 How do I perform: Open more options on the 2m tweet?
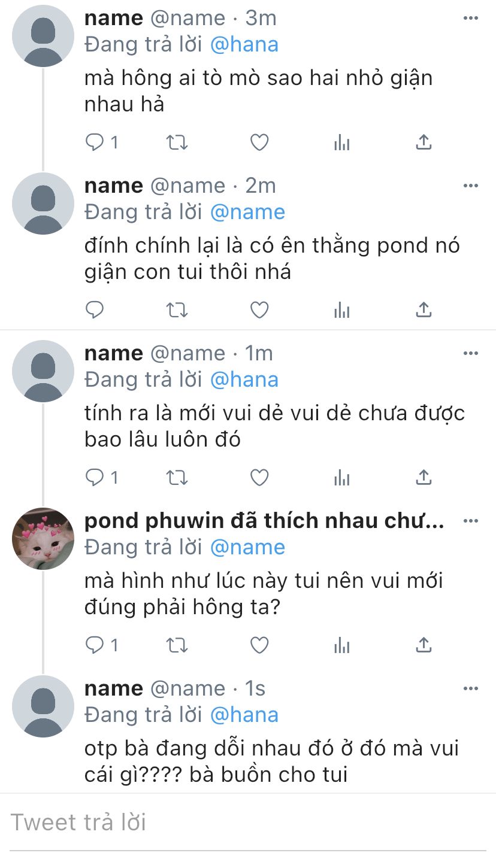click(x=471, y=186)
